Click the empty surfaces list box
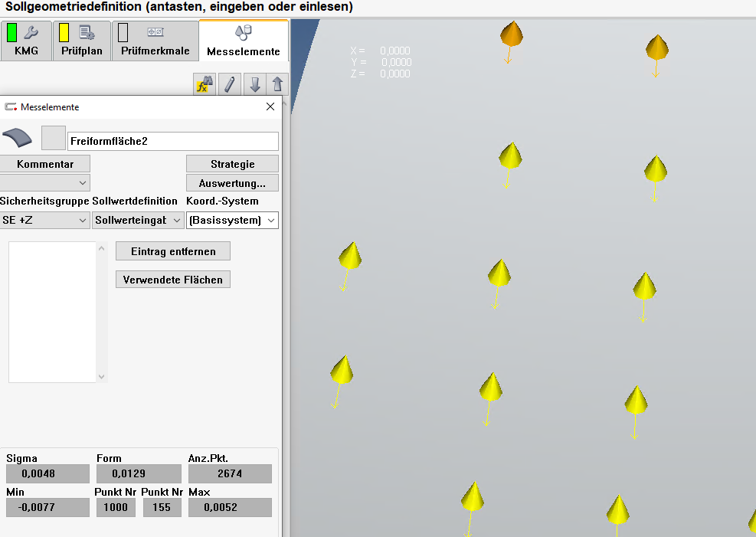Viewport: 756px width, 537px height. [52, 312]
